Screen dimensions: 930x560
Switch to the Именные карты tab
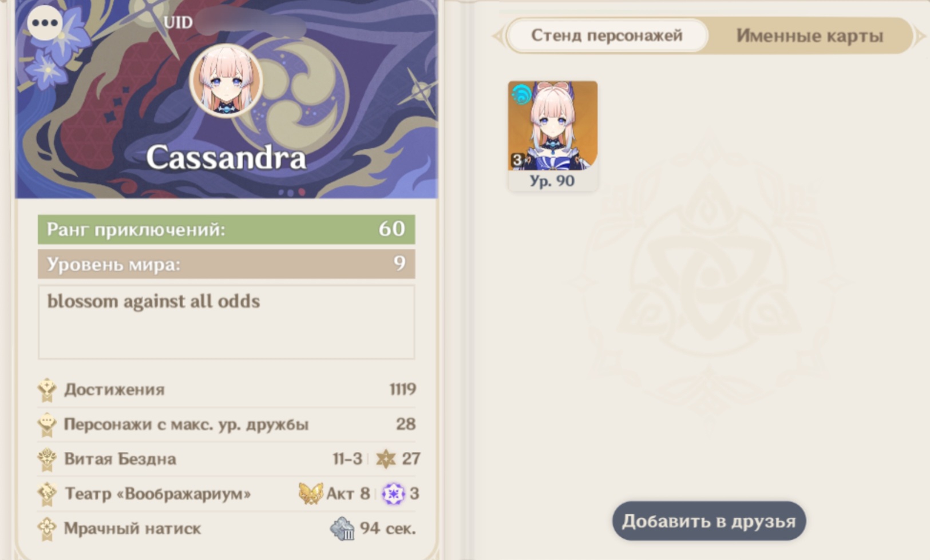pos(809,35)
